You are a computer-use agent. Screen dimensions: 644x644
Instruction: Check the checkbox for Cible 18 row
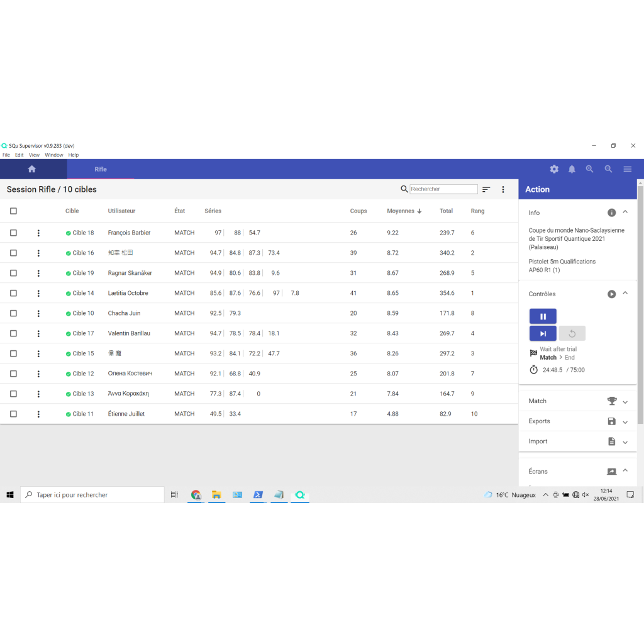[13, 232]
